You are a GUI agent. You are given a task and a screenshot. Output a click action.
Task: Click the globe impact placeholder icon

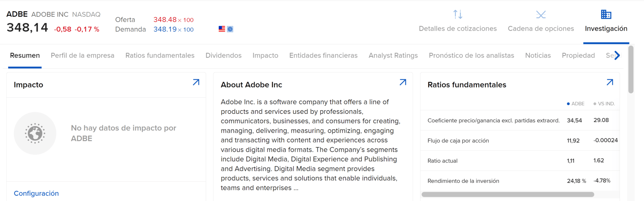tap(35, 133)
